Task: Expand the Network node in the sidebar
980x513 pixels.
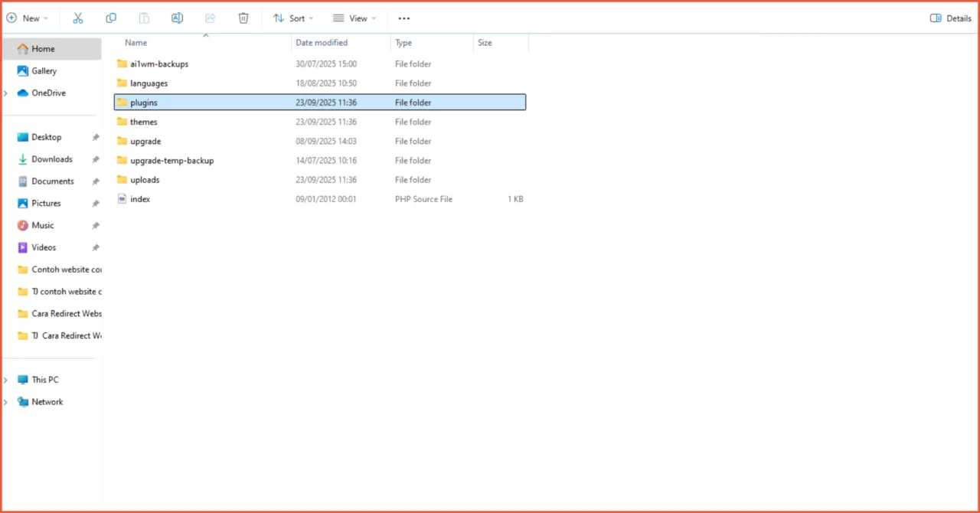Action: 5,401
